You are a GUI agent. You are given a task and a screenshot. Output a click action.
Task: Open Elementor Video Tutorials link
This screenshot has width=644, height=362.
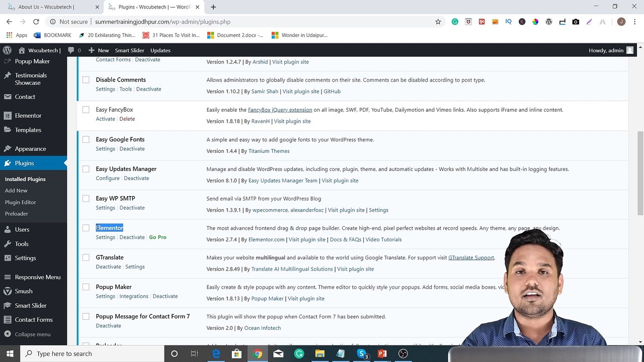(x=383, y=239)
